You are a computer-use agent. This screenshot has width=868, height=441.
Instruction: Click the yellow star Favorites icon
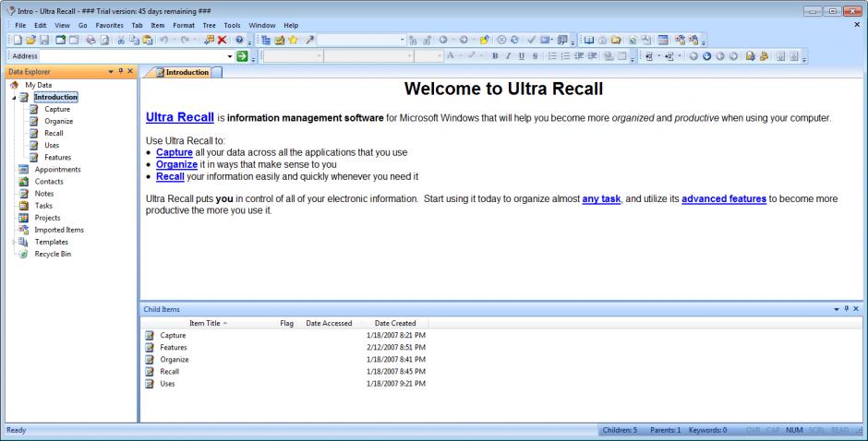pos(293,40)
